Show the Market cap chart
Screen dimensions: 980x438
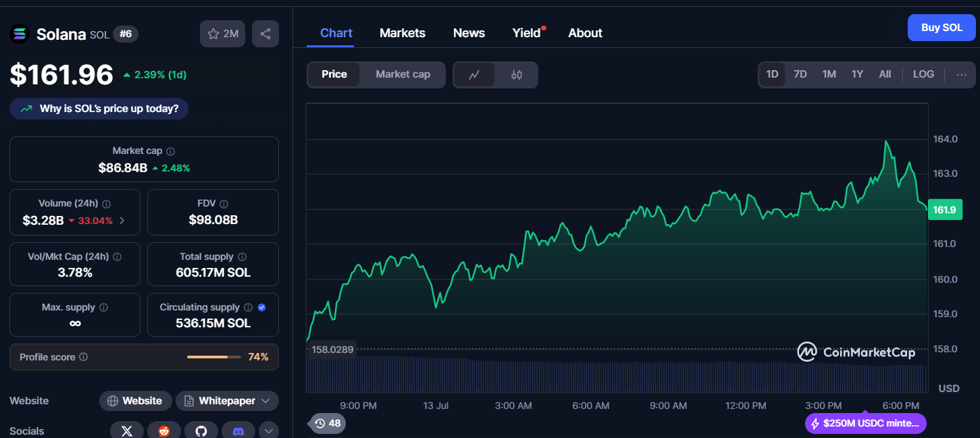click(403, 75)
